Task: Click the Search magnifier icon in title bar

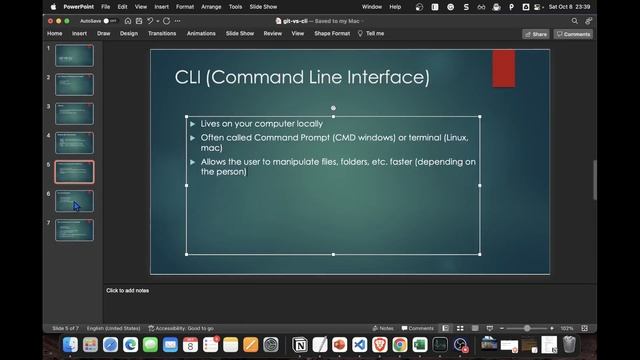Action: pos(575,21)
